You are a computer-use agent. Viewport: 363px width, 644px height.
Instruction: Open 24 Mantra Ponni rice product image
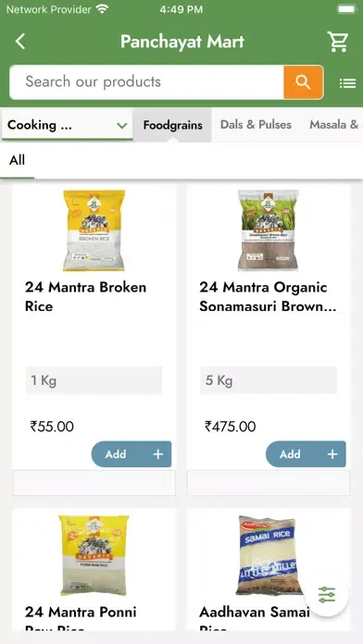pos(94,555)
